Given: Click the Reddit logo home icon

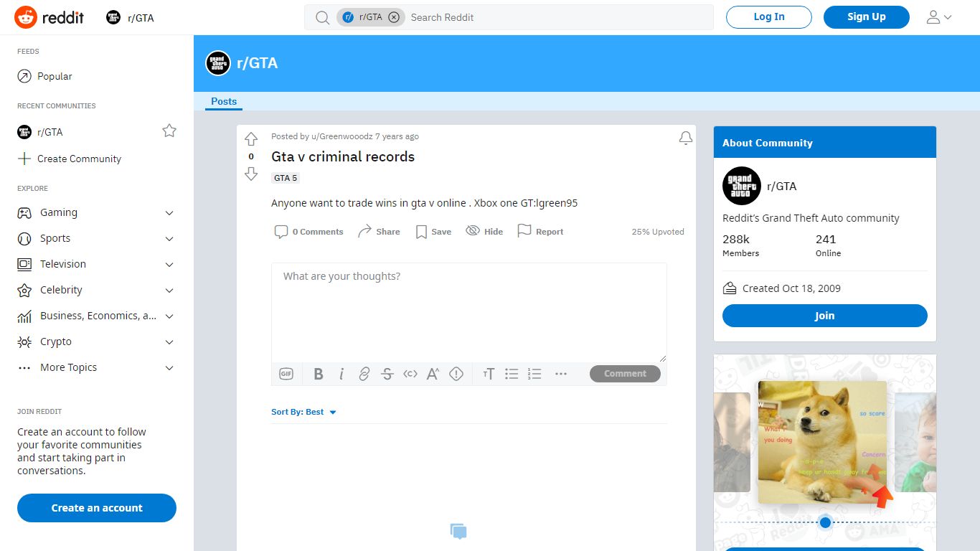Looking at the screenshot, I should pos(49,17).
